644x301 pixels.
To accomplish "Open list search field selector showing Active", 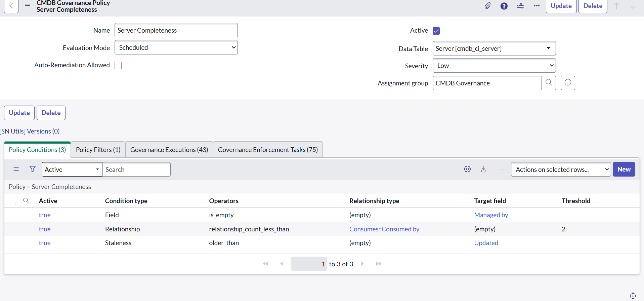I will (72, 170).
